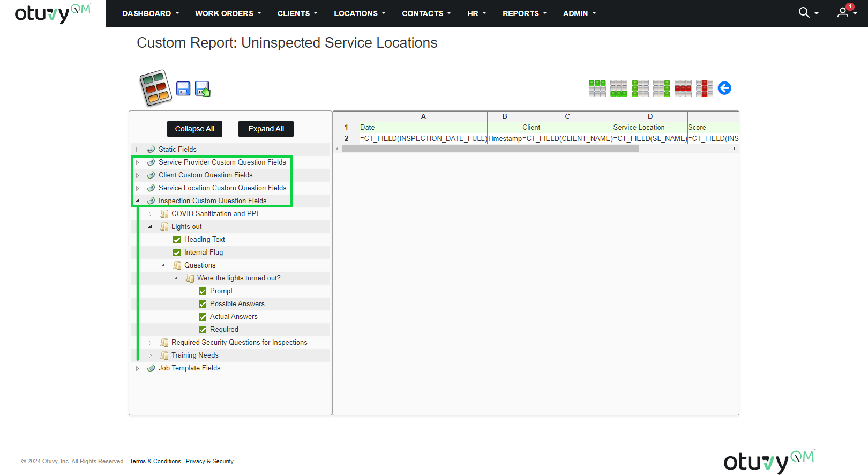868x475 pixels.
Task: Open the Admin menu
Action: [x=579, y=13]
